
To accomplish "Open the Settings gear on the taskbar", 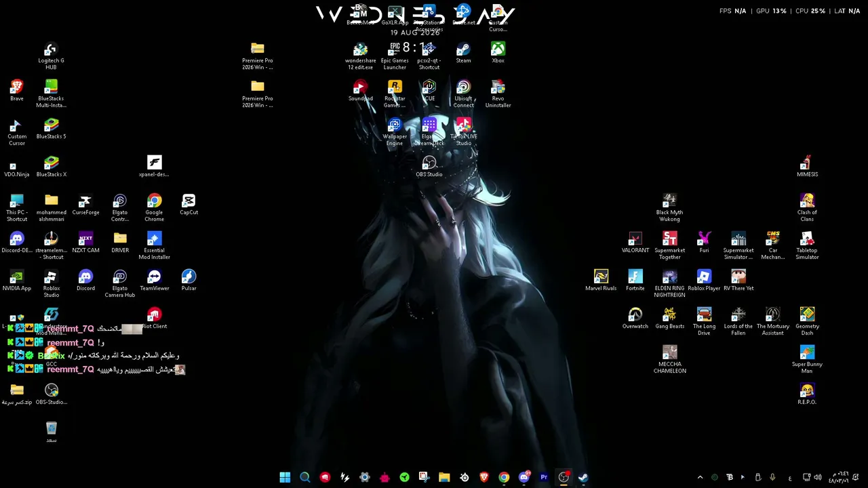I will coord(365,477).
